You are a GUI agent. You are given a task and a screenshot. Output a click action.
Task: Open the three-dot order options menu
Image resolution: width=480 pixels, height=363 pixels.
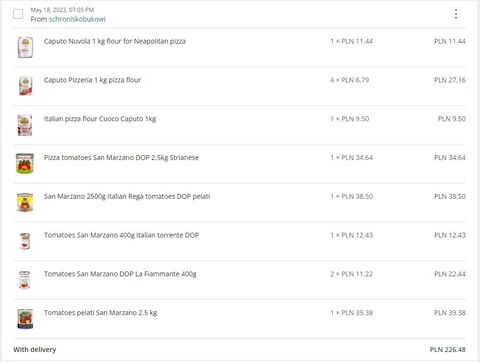[456, 14]
